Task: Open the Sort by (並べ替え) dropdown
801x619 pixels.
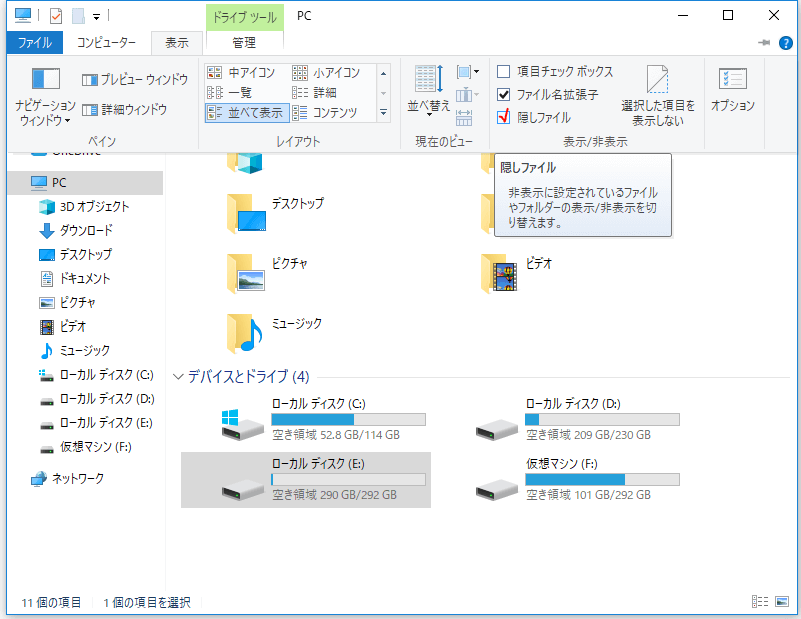Action: [429, 92]
